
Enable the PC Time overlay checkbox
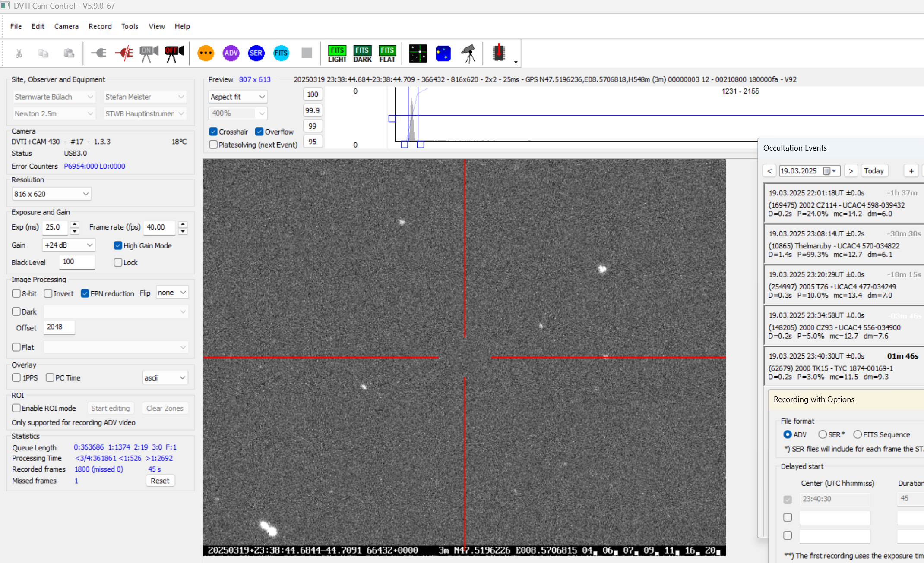click(50, 377)
